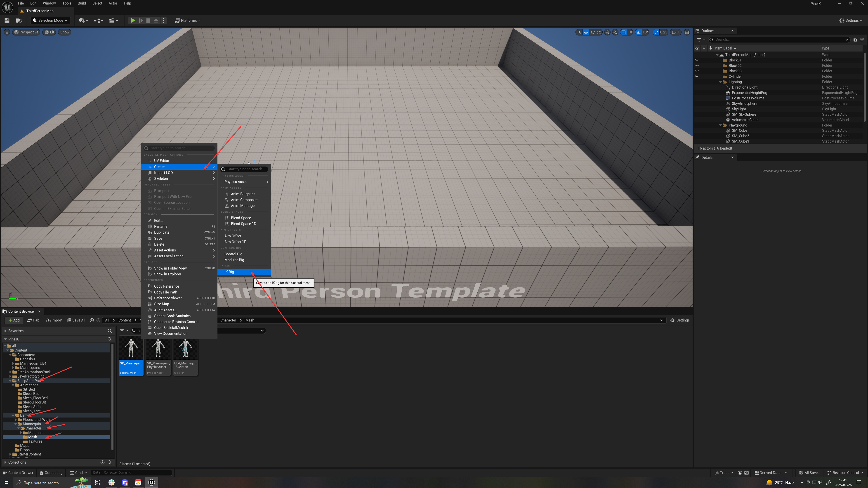This screenshot has width=868, height=488.
Task: Toggle visibility of the Block03 folder
Action: coord(697,71)
